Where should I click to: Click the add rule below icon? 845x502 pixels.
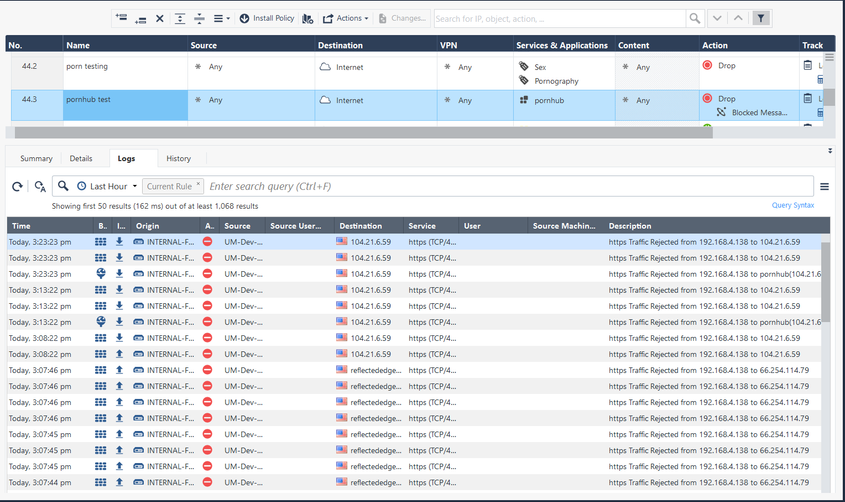[x=140, y=18]
